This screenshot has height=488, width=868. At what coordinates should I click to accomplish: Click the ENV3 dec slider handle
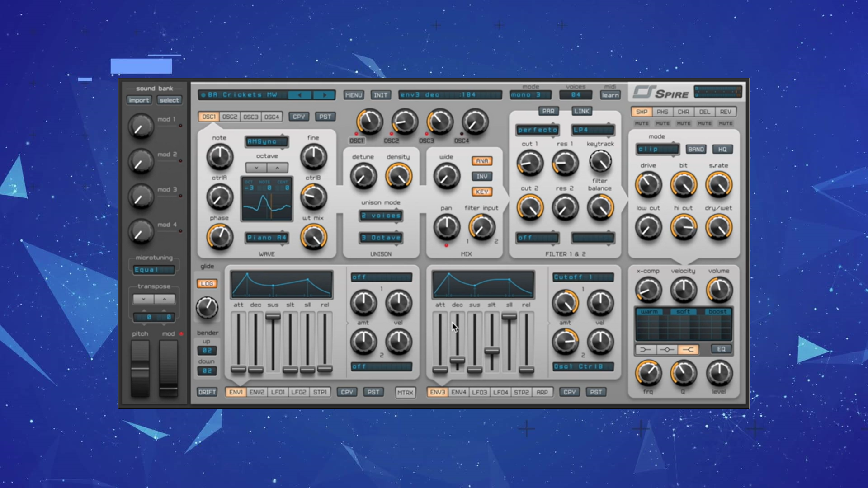pos(457,360)
